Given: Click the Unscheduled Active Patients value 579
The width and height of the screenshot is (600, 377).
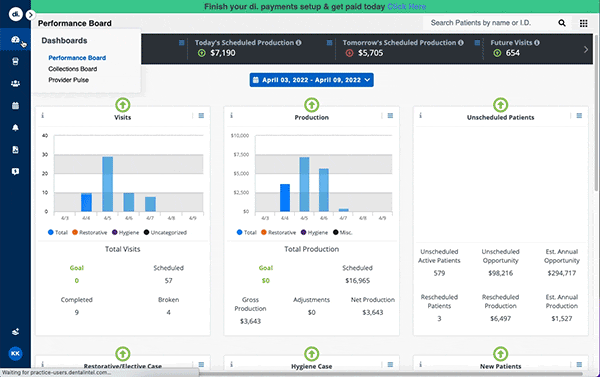Looking at the screenshot, I should [439, 273].
